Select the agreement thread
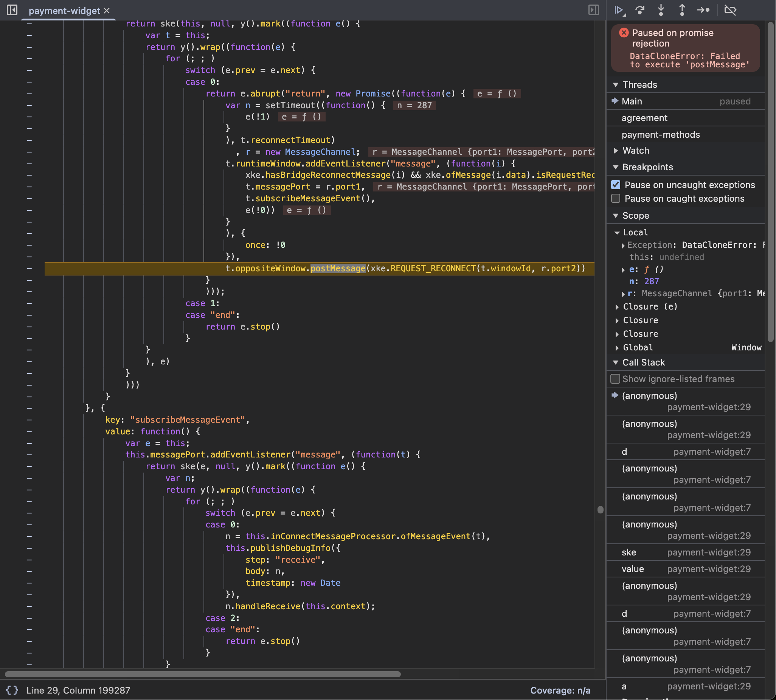This screenshot has height=700, width=776. tap(685, 118)
